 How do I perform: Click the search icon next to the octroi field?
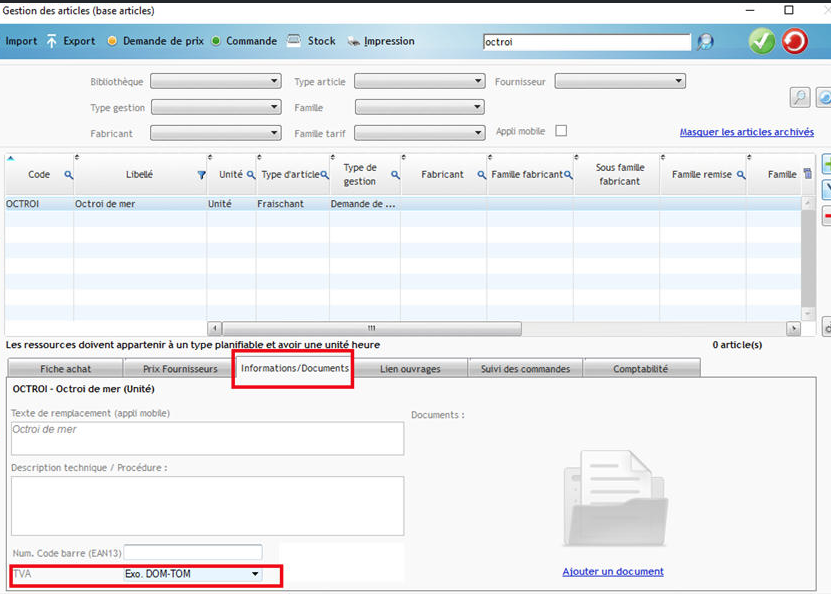click(703, 42)
